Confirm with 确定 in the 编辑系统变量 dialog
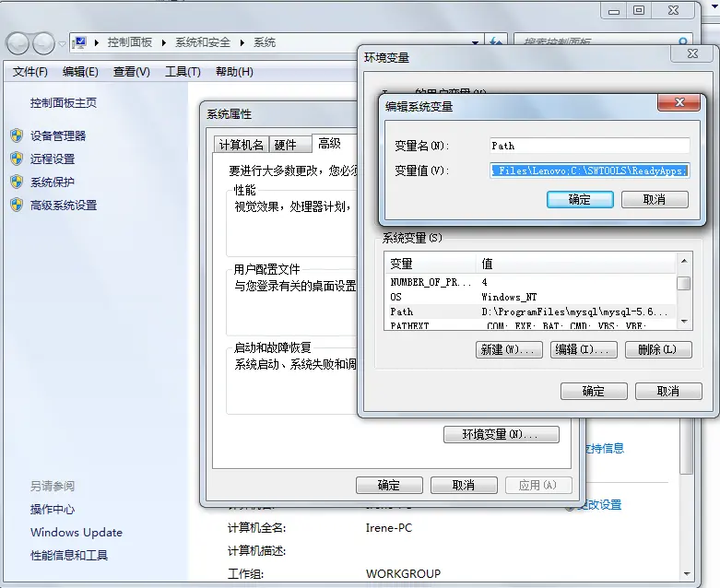 580,199
